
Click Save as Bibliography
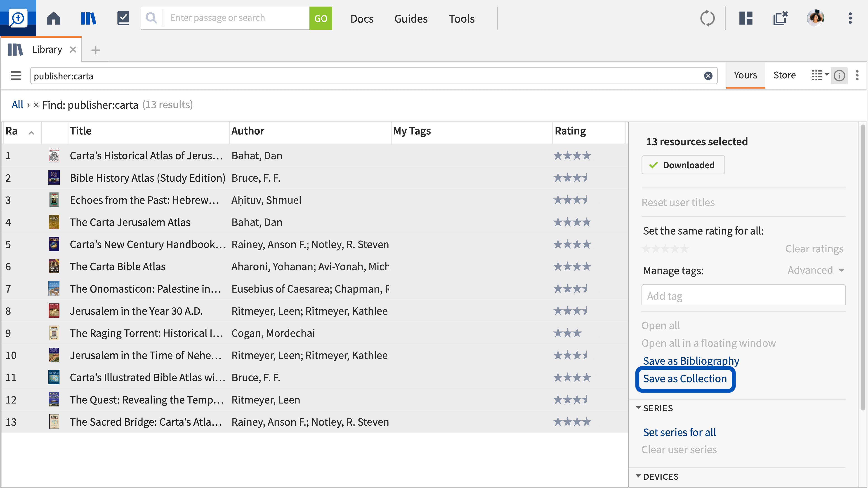[691, 361]
